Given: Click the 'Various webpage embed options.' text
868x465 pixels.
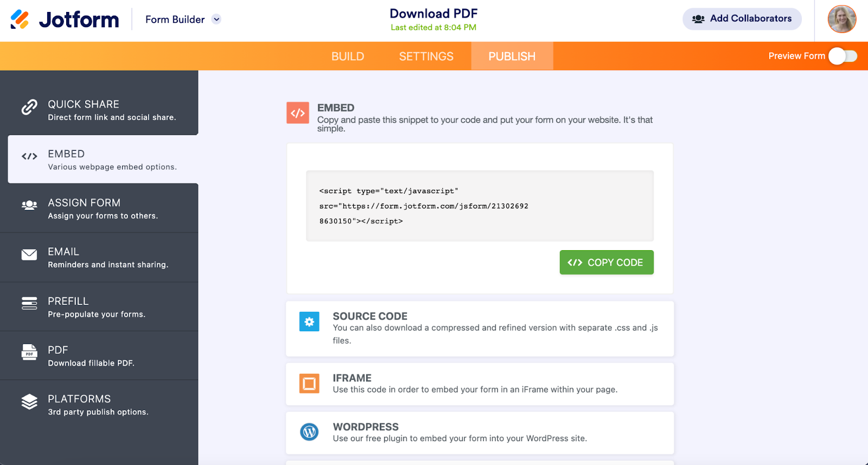Looking at the screenshot, I should click(112, 167).
